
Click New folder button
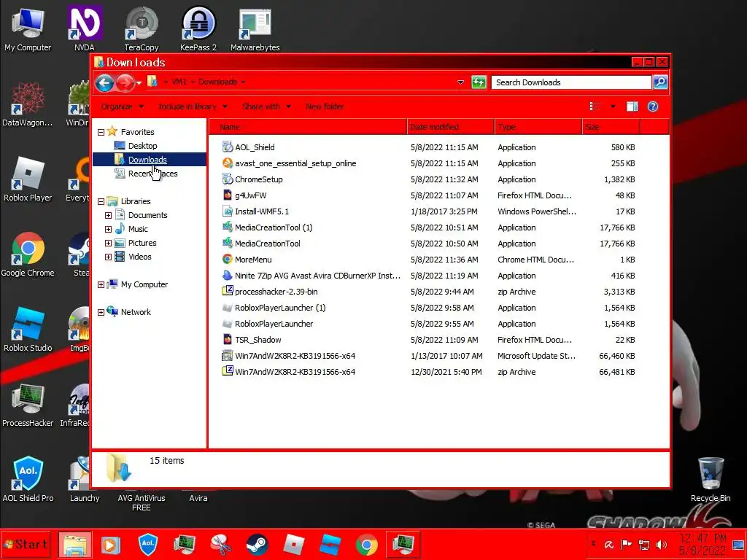click(x=325, y=106)
